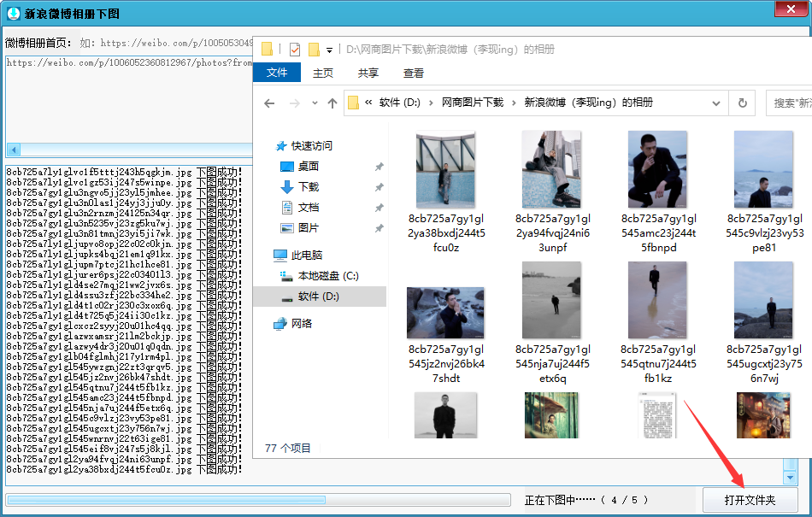
Task: Open 桌面 in the navigation pane
Action: click(308, 166)
